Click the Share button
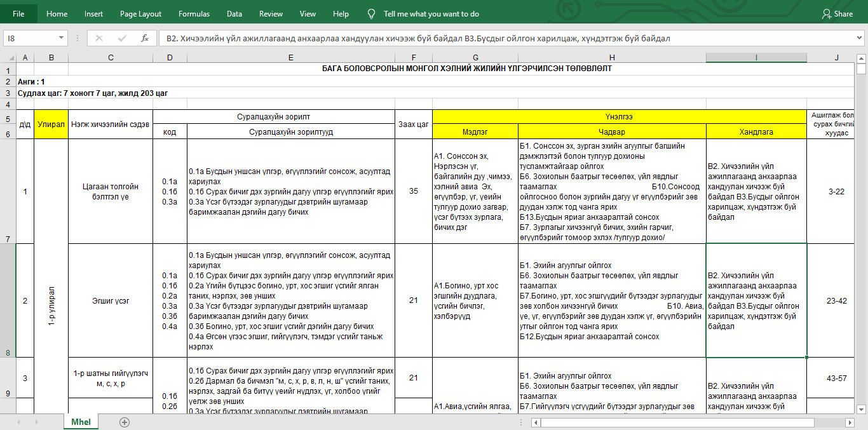 (837, 13)
